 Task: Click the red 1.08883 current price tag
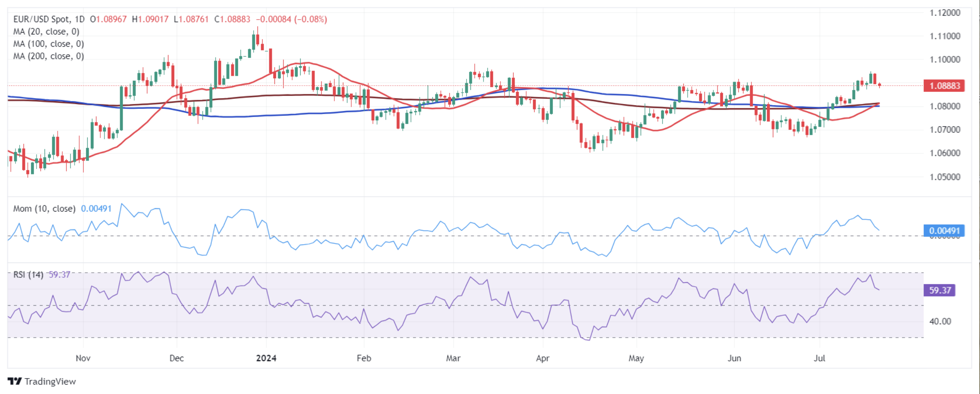pyautogui.click(x=945, y=85)
